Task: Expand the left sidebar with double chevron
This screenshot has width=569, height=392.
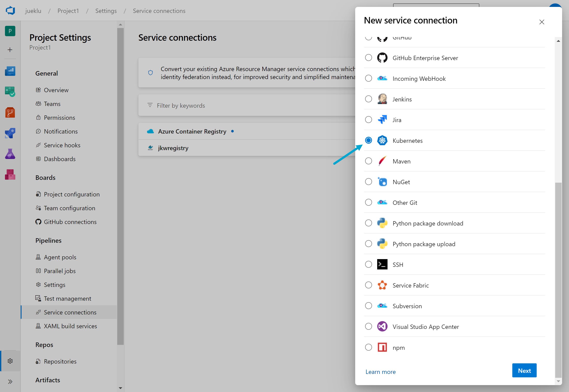Action: point(10,381)
